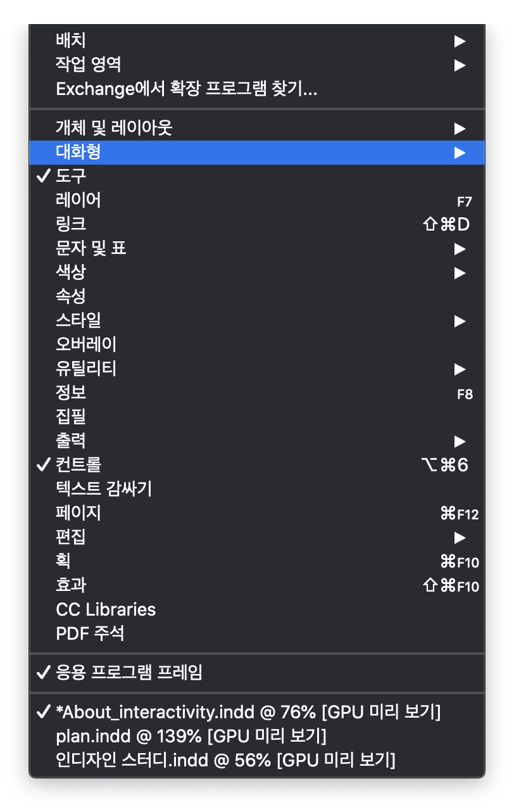Open the 효과 panel
514x812 pixels.
tap(257, 585)
